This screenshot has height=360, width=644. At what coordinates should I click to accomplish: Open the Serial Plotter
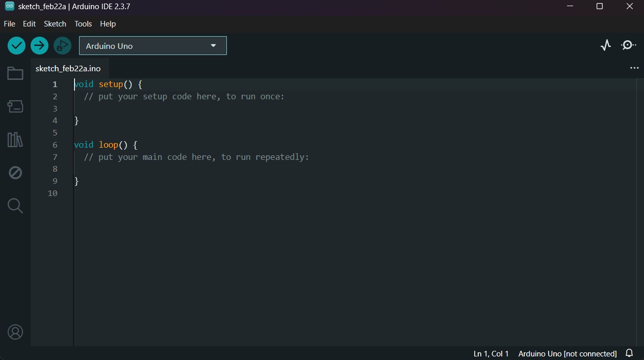pos(606,45)
